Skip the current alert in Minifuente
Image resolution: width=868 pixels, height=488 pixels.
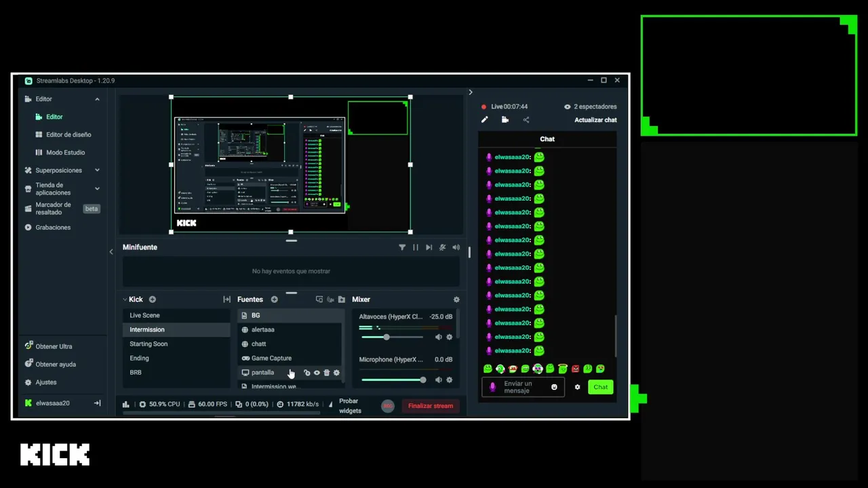[429, 247]
